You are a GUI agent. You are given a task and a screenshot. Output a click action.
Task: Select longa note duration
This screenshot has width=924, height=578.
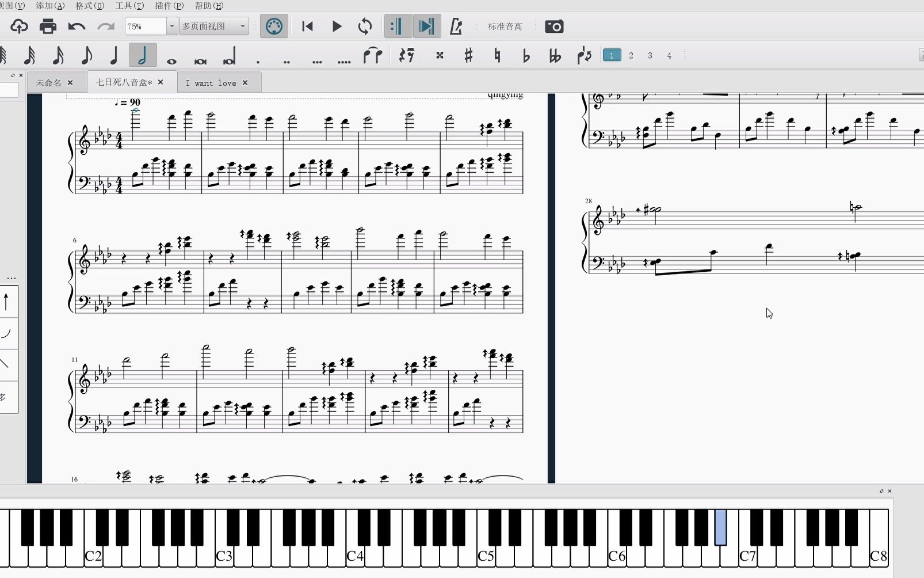coord(230,56)
